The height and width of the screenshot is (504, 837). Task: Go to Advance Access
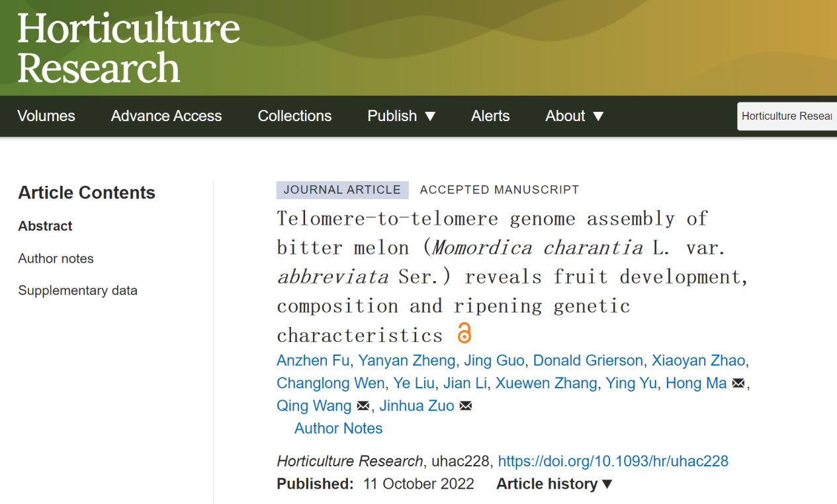click(x=166, y=116)
